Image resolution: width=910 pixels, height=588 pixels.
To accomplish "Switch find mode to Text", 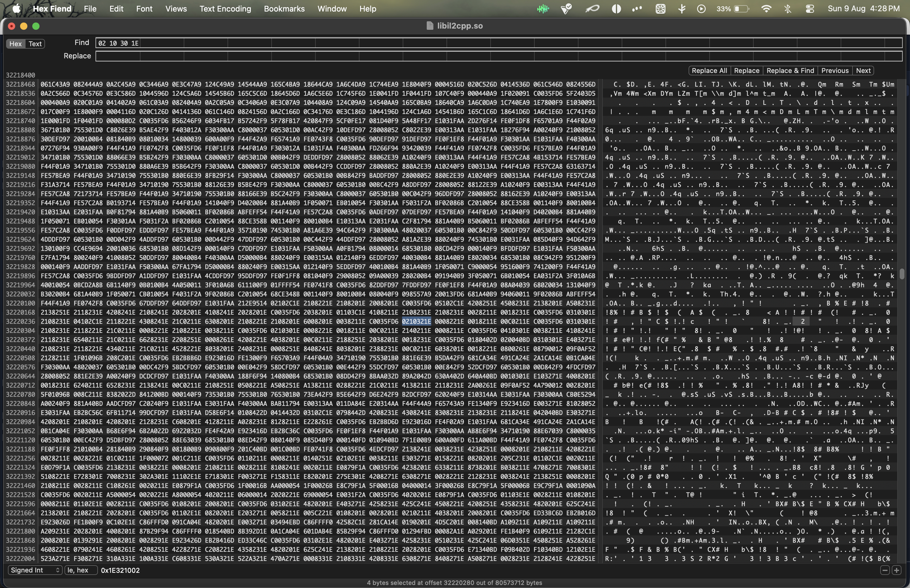I will point(35,43).
